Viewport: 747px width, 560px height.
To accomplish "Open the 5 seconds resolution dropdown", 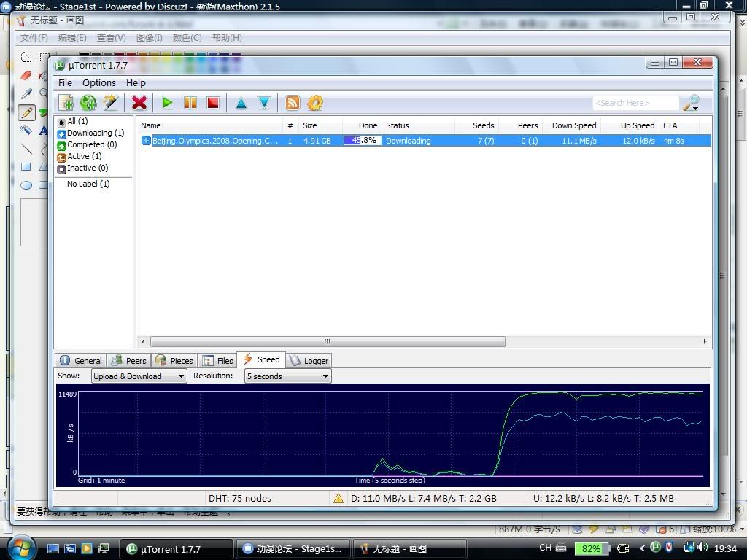I will pyautogui.click(x=287, y=376).
